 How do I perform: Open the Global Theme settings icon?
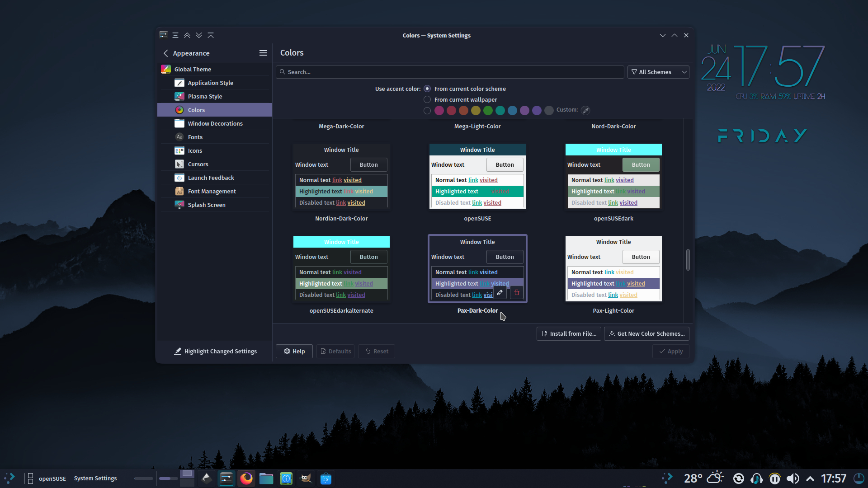(166, 69)
